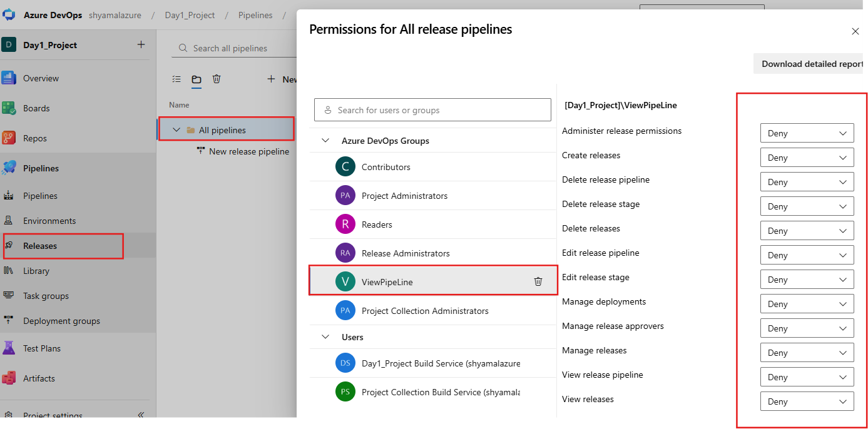Click the Search for users or groups field
The image size is (868, 429).
pyautogui.click(x=432, y=110)
